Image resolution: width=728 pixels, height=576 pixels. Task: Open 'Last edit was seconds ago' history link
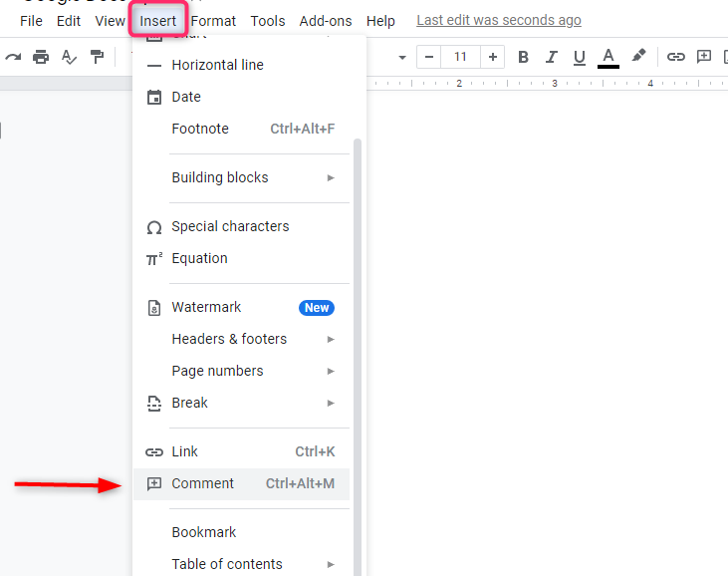click(499, 21)
